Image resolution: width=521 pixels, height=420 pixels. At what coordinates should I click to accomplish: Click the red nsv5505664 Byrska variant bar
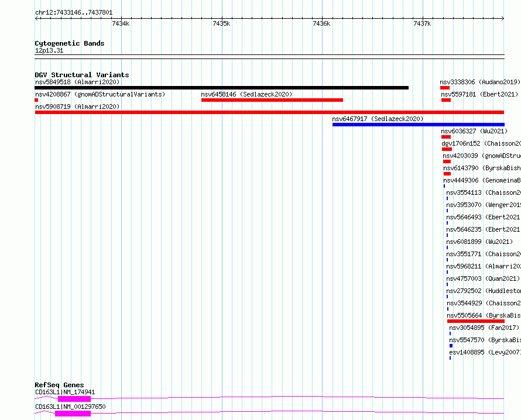(x=476, y=321)
